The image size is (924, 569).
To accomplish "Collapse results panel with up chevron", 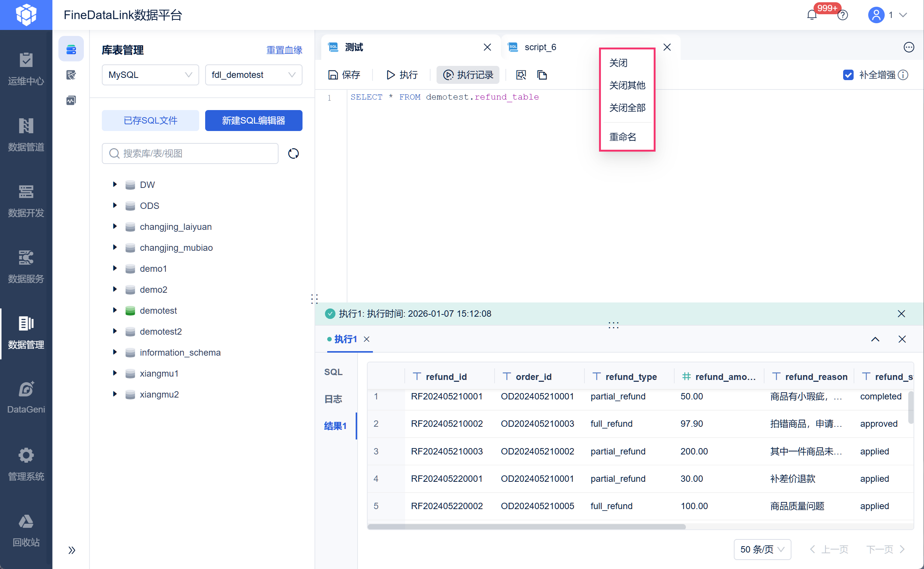I will point(875,339).
